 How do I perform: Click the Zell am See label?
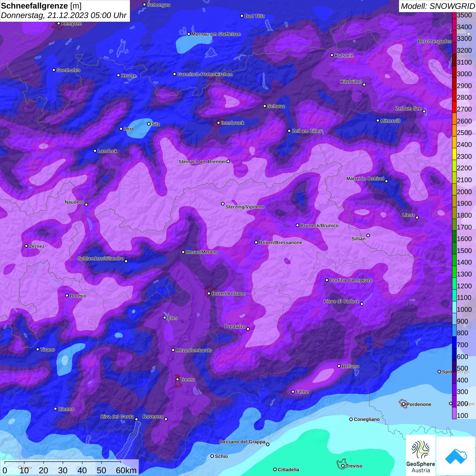pyautogui.click(x=408, y=108)
